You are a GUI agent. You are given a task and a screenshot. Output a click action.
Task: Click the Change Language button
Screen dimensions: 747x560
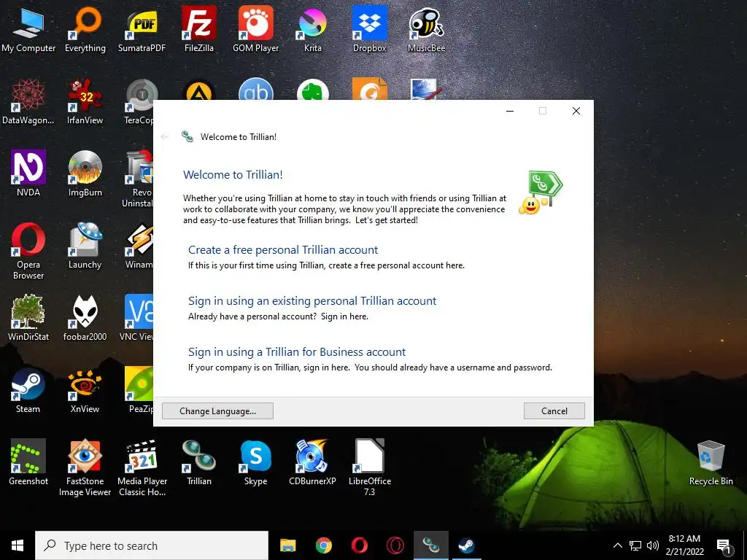pyautogui.click(x=217, y=411)
